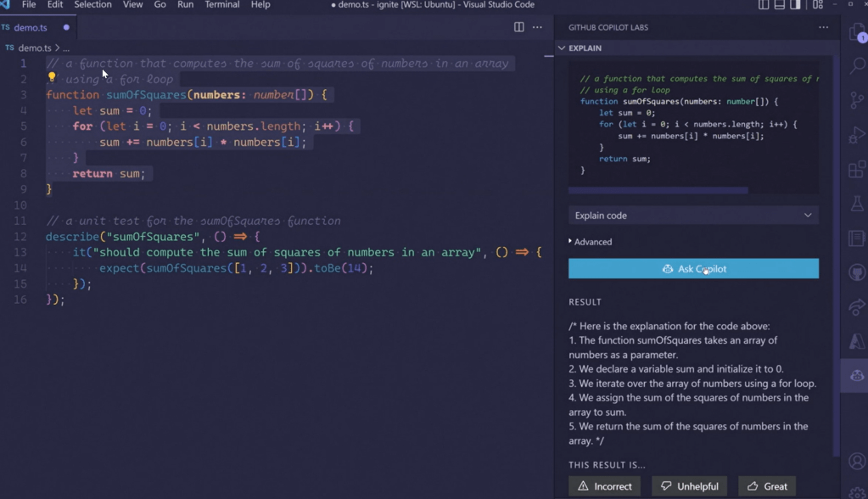
Task: Open the Explain code dropdown
Action: coord(693,216)
